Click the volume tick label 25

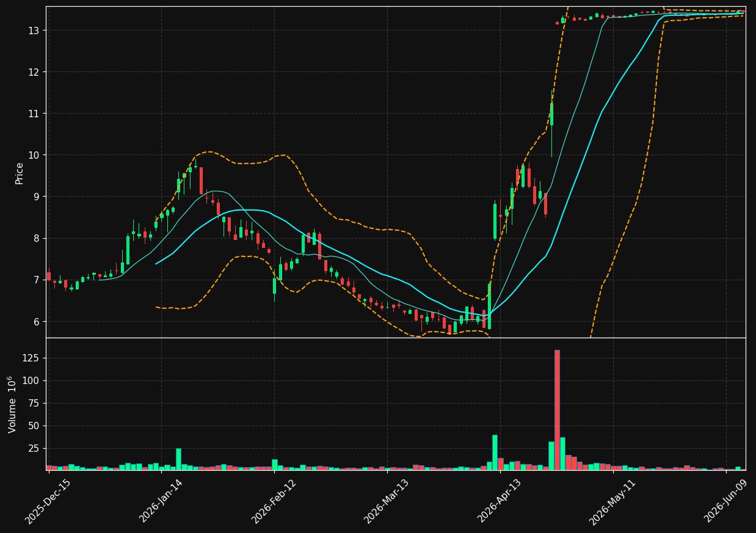click(34, 449)
